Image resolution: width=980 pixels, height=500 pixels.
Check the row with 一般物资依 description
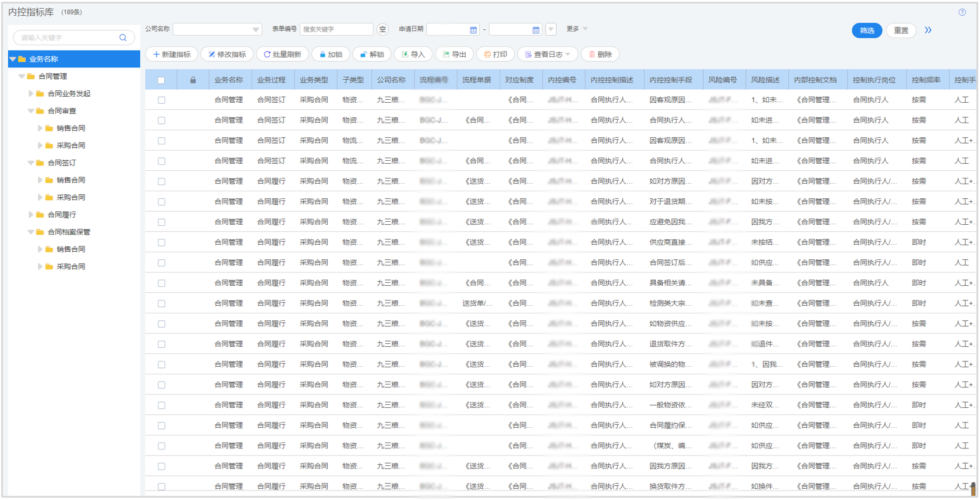click(x=161, y=406)
